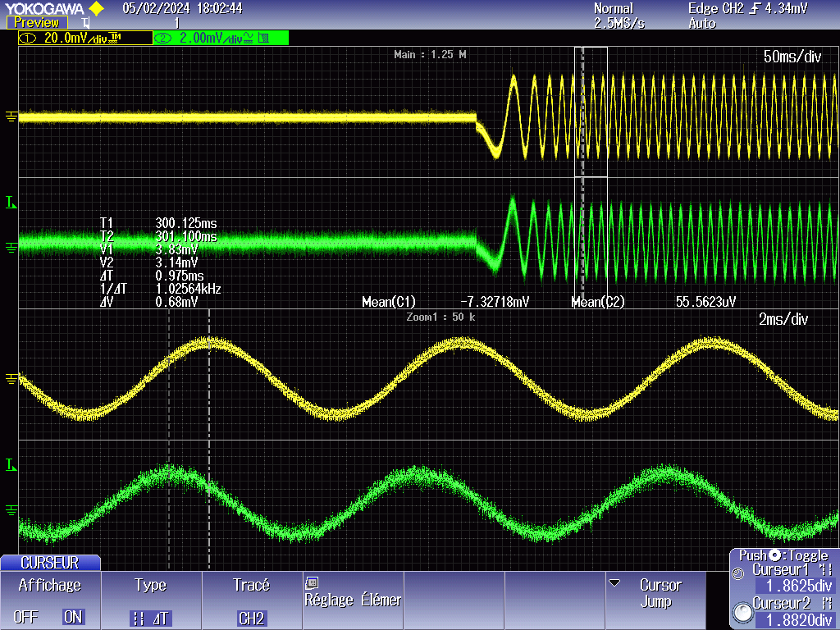
Task: Click the Yokogawa diamond logo icon
Action: (96, 9)
